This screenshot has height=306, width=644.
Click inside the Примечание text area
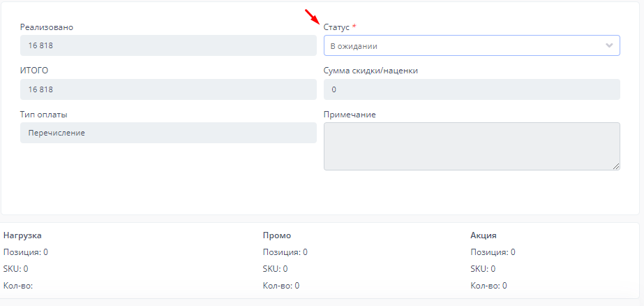pos(472,146)
